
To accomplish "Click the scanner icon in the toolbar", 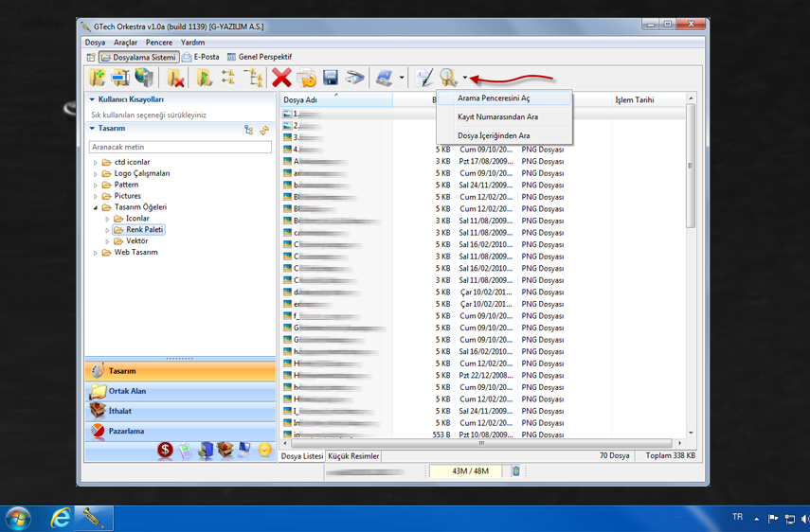I will click(x=354, y=78).
